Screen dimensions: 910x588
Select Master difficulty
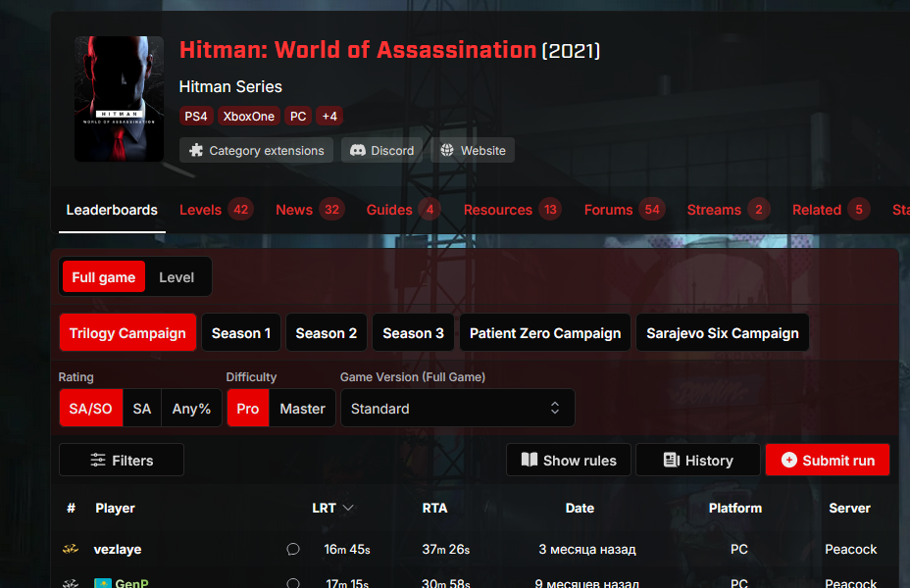302,409
